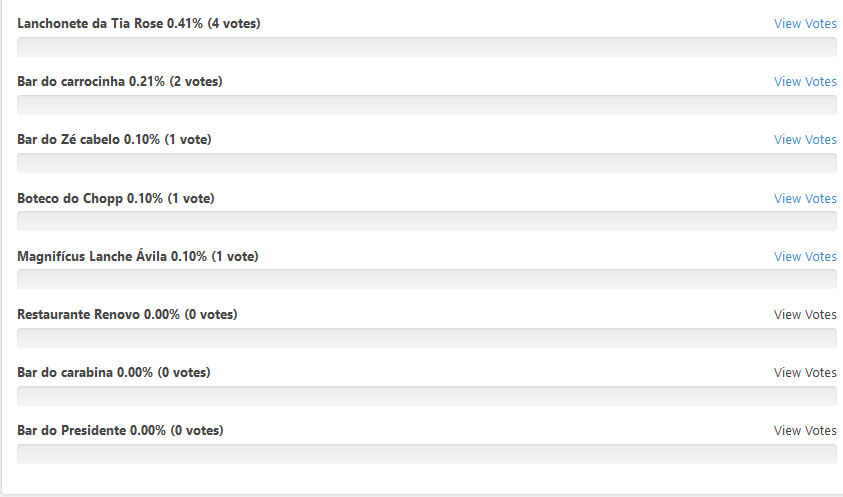Click the Lanchonete da Tia Rose progress bar
843x497 pixels.
427,47
